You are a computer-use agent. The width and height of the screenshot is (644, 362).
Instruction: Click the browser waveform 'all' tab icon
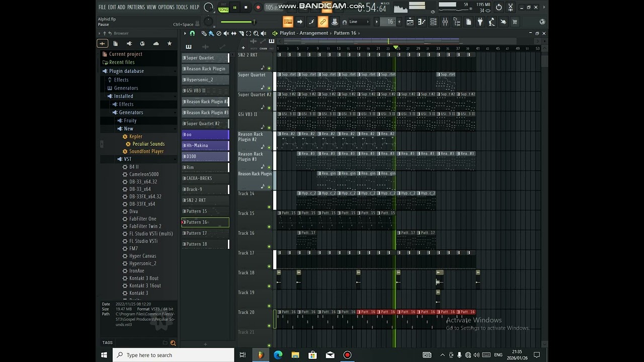[102, 44]
